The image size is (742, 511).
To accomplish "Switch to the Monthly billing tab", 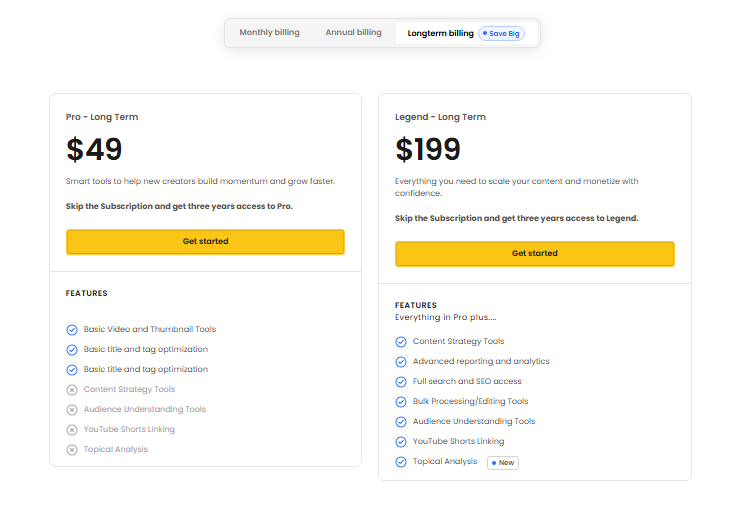I will tap(269, 33).
